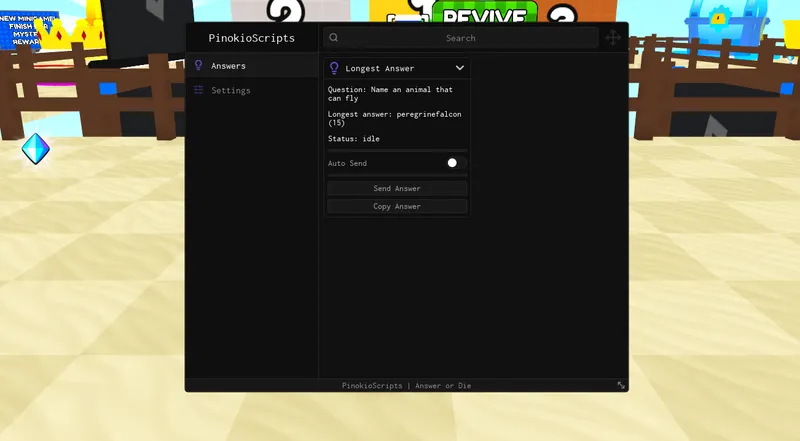The height and width of the screenshot is (441, 800).
Task: Click the blue diamond gem icon
Action: point(36,149)
